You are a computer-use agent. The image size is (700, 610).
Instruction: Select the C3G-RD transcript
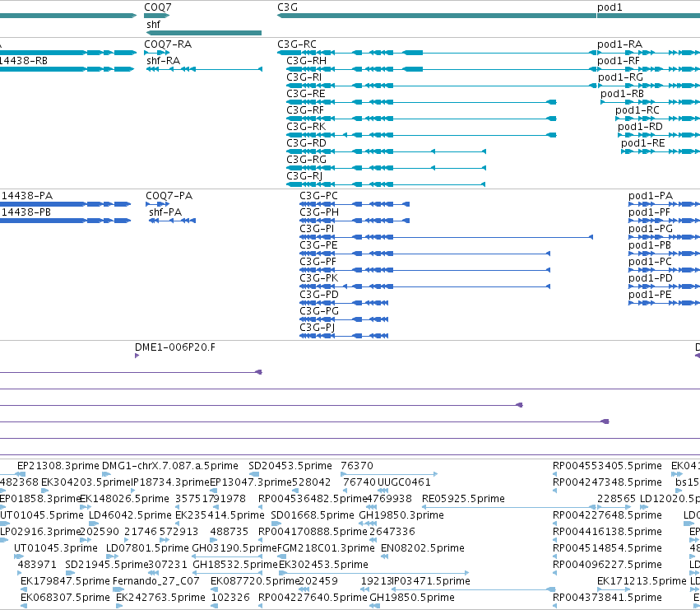point(386,151)
